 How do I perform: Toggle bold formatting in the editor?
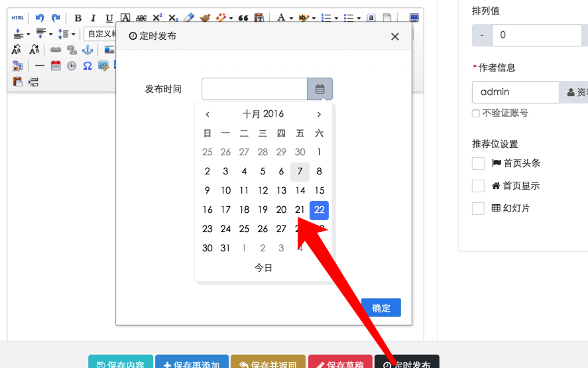coord(78,18)
